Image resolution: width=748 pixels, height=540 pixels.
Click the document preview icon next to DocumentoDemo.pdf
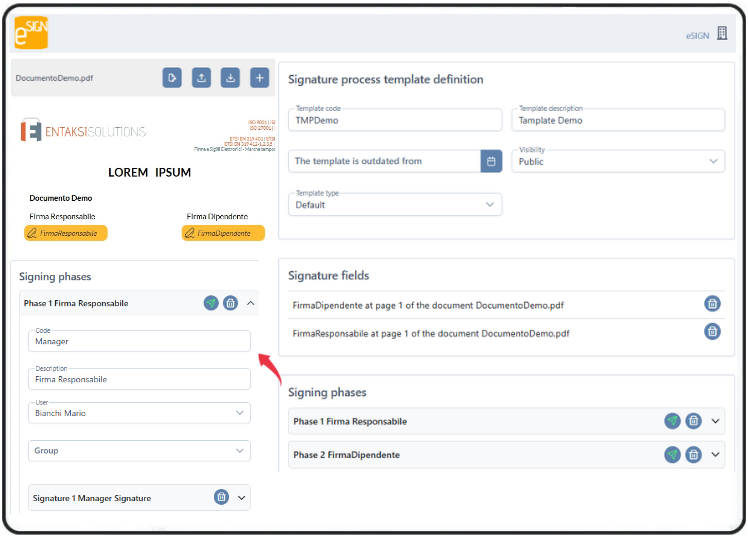172,78
